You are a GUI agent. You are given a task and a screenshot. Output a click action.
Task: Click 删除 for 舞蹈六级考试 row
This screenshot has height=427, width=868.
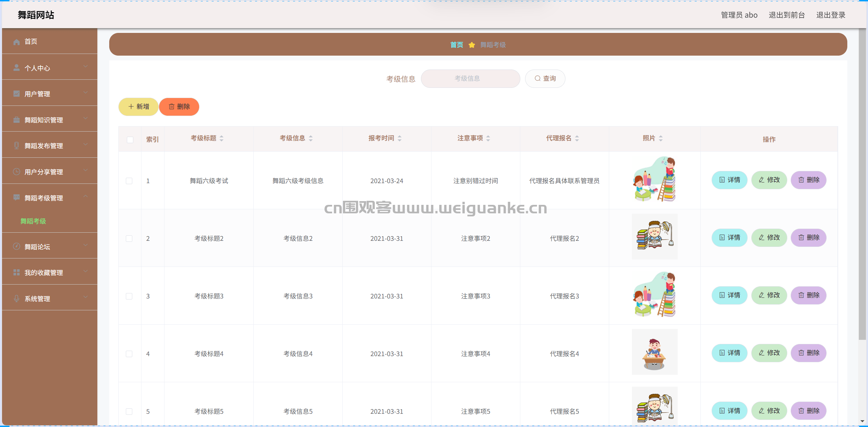pyautogui.click(x=809, y=180)
